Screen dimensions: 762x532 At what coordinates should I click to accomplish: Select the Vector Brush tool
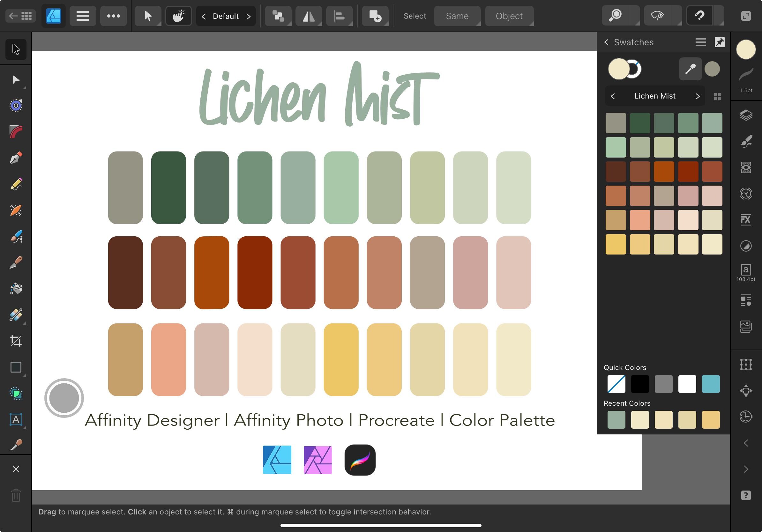click(16, 236)
